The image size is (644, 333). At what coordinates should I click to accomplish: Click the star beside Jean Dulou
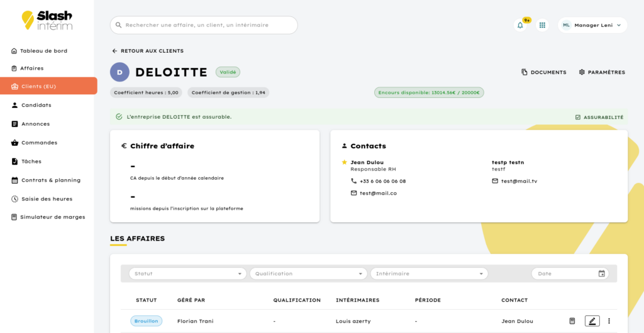click(x=344, y=162)
